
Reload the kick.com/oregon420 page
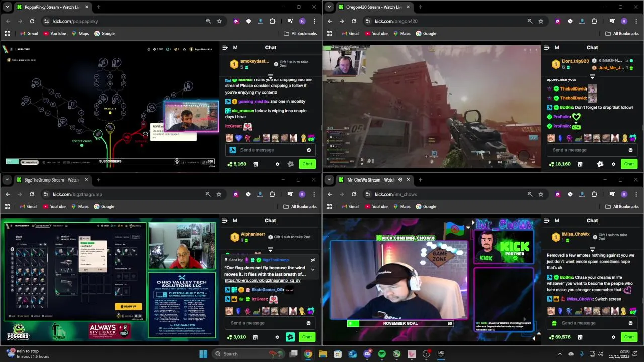tap(354, 21)
